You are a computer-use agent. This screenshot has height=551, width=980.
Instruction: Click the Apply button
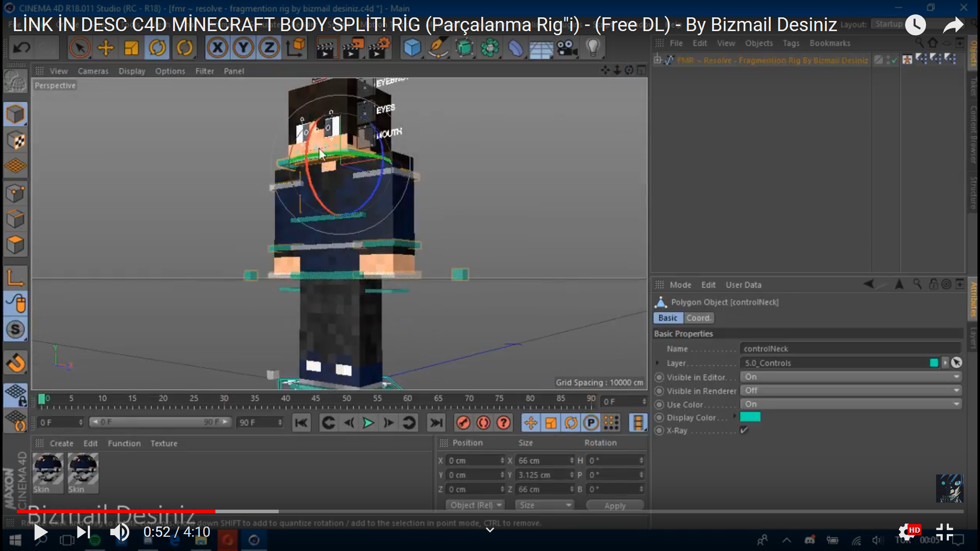coord(615,506)
